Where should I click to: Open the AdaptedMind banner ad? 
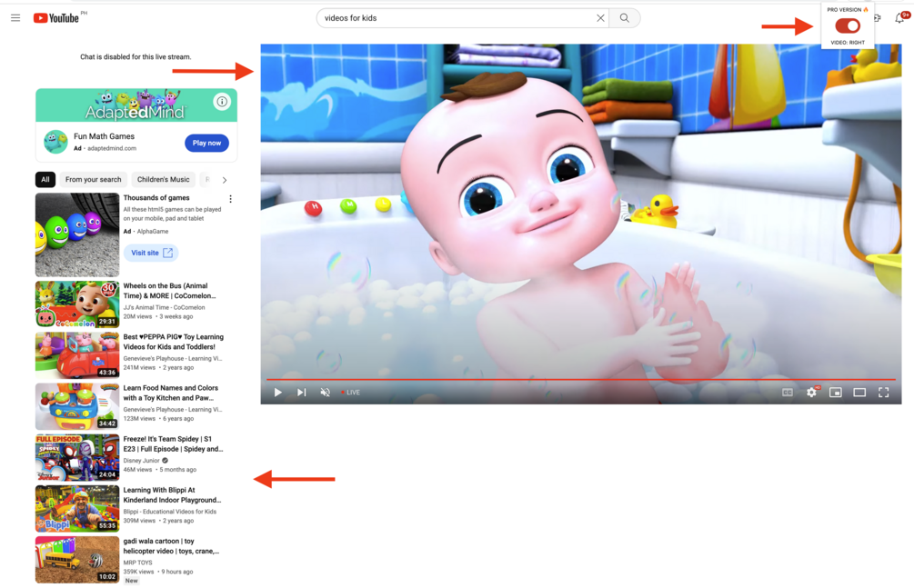[136, 105]
